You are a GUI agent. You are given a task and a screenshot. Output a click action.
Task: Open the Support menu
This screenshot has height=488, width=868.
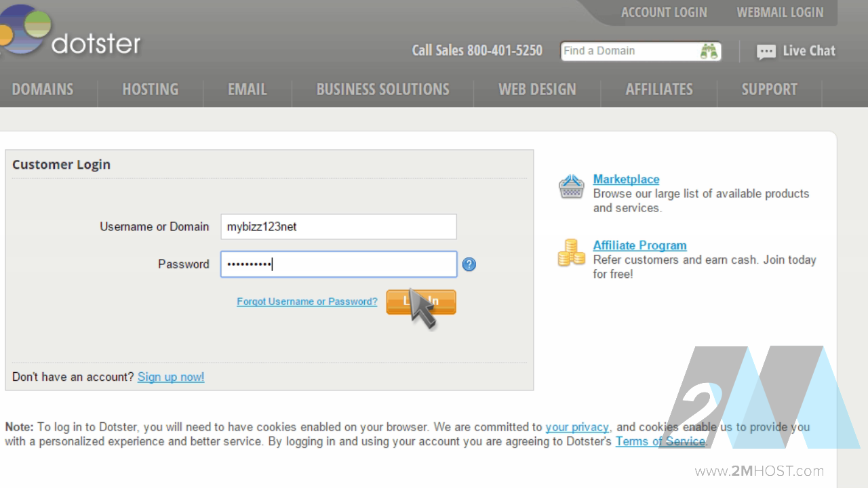tap(769, 89)
